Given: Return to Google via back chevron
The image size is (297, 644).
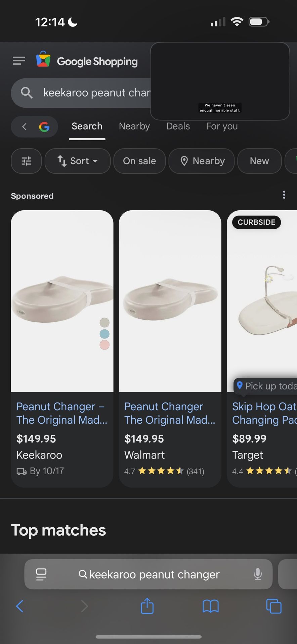Looking at the screenshot, I should coord(24,126).
